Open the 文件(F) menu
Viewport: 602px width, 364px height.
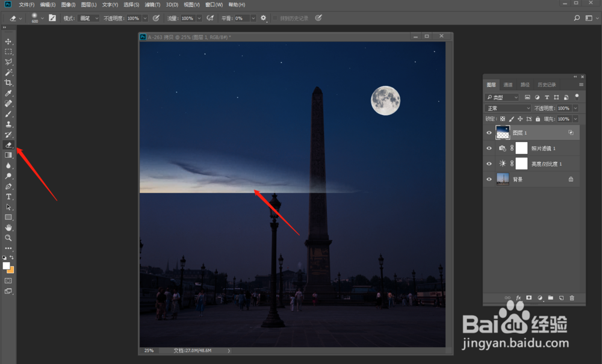coord(26,5)
